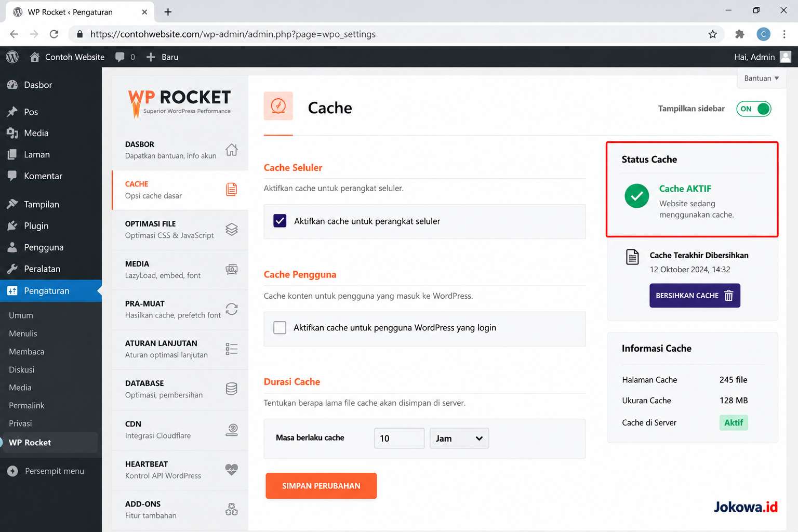Open the Database cylinder icon
The image size is (798, 532).
[x=232, y=389]
